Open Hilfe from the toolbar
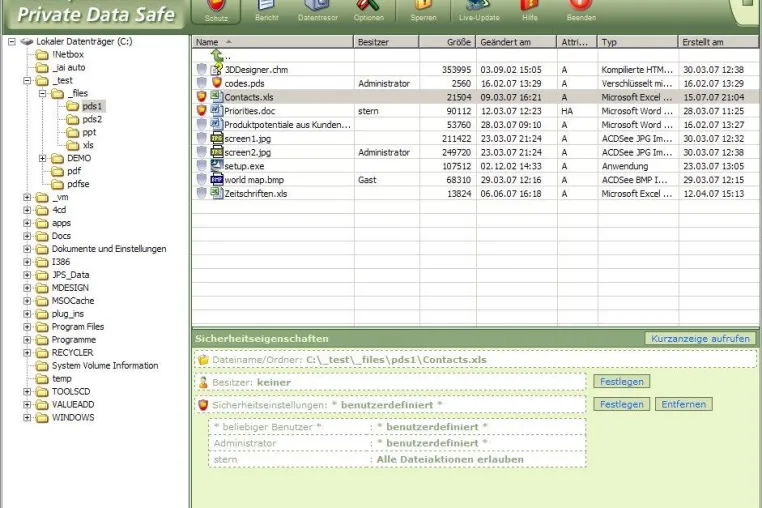The image size is (762, 508). (530, 12)
